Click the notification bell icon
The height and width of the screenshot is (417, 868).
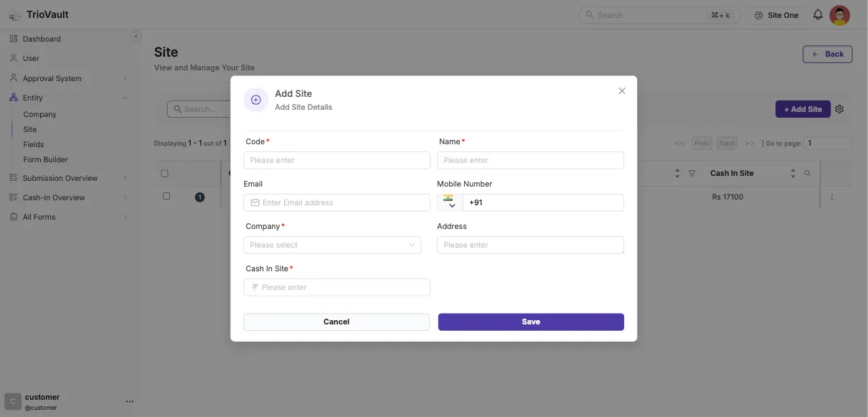point(817,14)
